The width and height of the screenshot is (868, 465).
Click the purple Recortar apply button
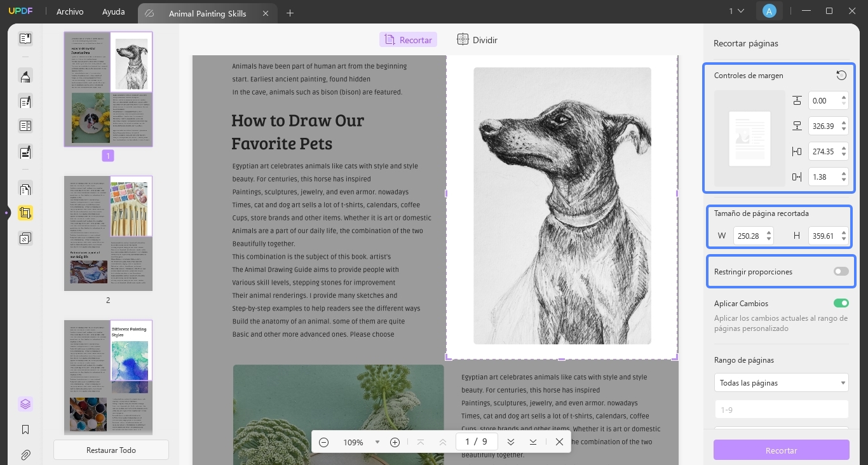pyautogui.click(x=781, y=450)
